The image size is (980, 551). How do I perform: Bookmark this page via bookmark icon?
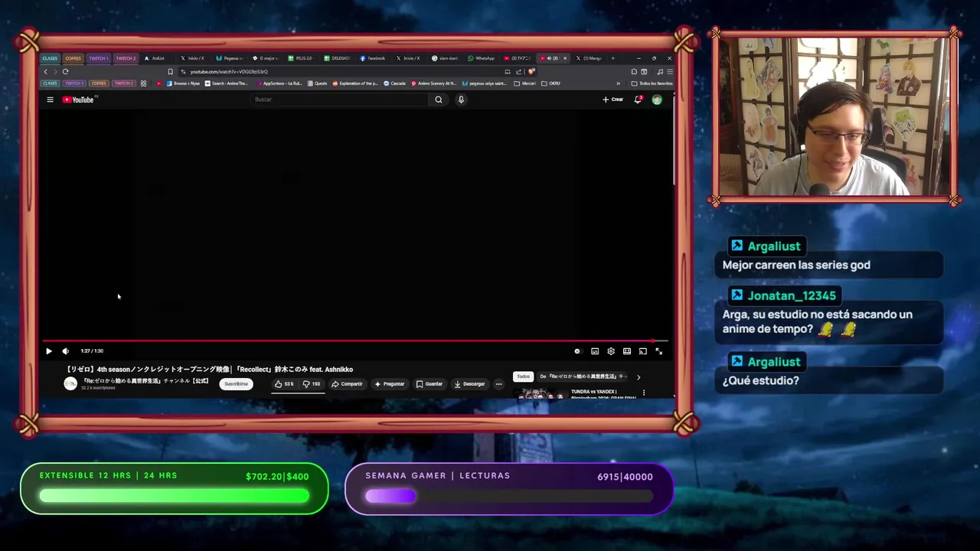tap(170, 71)
